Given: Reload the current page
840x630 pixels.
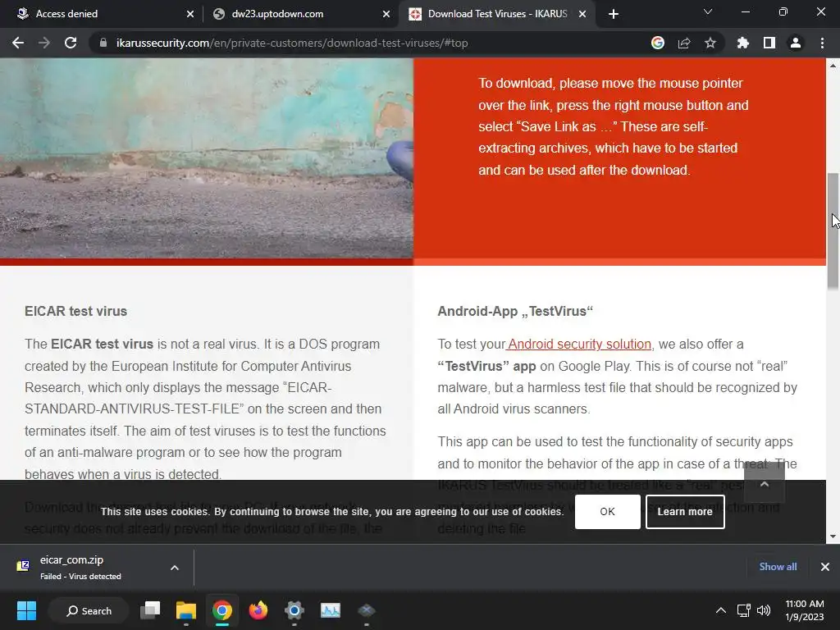Looking at the screenshot, I should (71, 43).
